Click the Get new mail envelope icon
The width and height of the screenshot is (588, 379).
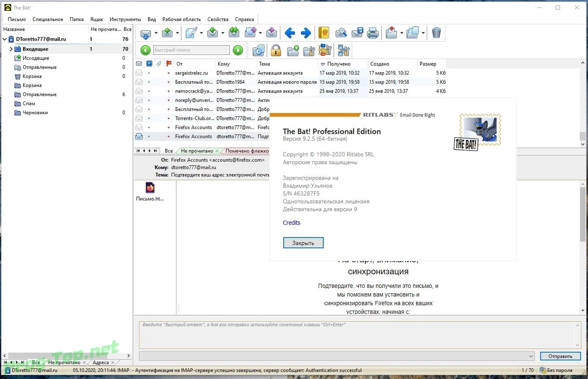pyautogui.click(x=146, y=34)
